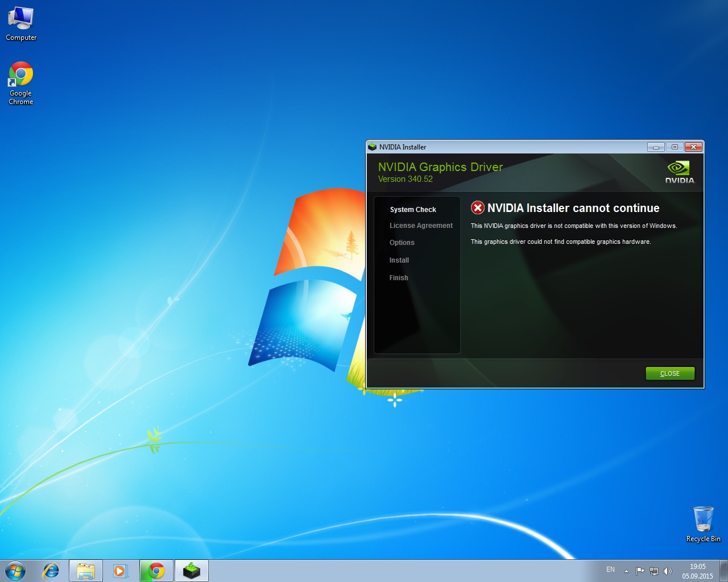Minimize the NVIDIA Installer window
This screenshot has height=582, width=728.
click(x=656, y=147)
